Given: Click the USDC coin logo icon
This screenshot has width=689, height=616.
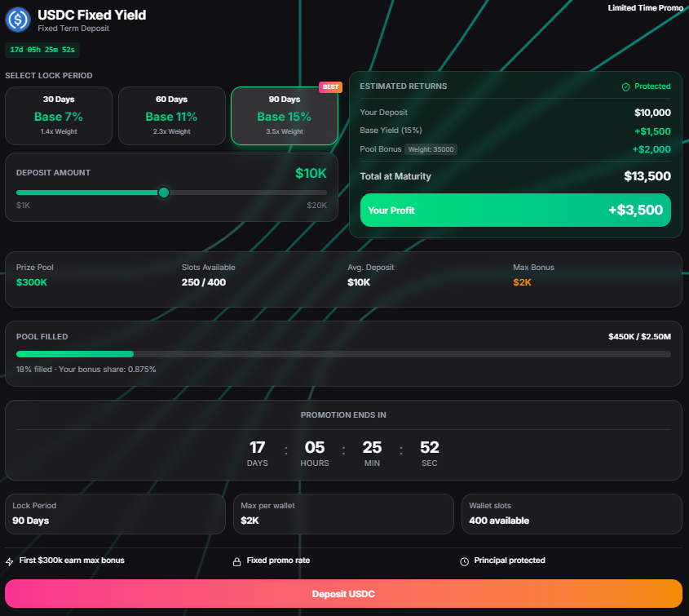Looking at the screenshot, I should pos(18,20).
